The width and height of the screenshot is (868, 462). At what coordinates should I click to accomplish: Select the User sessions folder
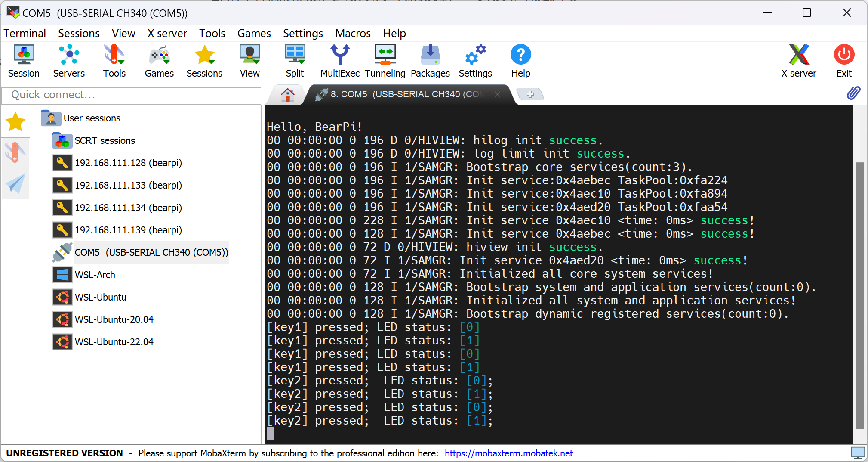[x=92, y=118]
